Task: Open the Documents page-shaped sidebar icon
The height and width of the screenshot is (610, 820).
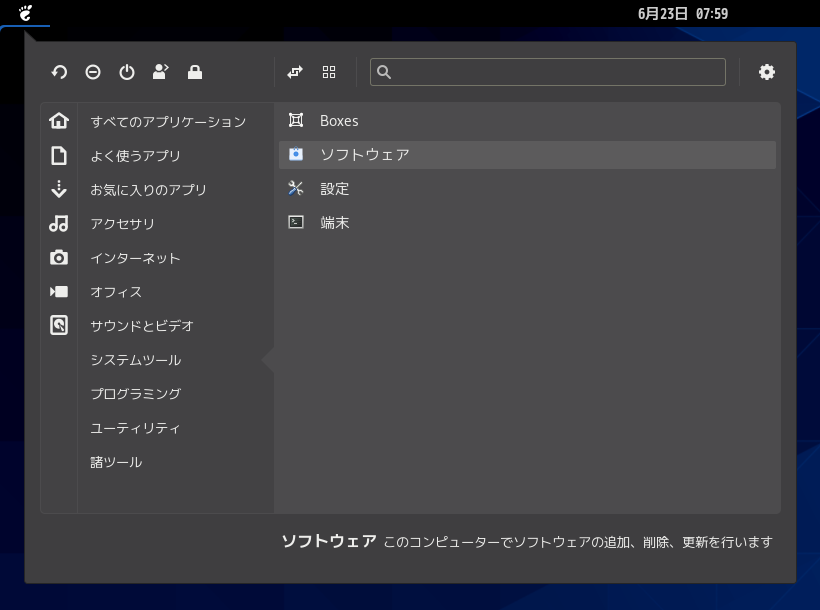Action: 59,155
